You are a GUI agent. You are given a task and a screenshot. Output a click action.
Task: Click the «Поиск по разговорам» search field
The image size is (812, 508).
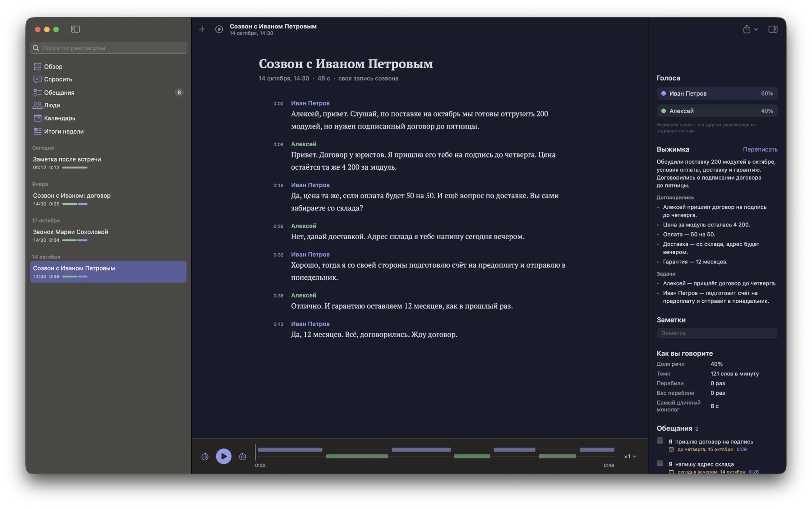tap(108, 48)
